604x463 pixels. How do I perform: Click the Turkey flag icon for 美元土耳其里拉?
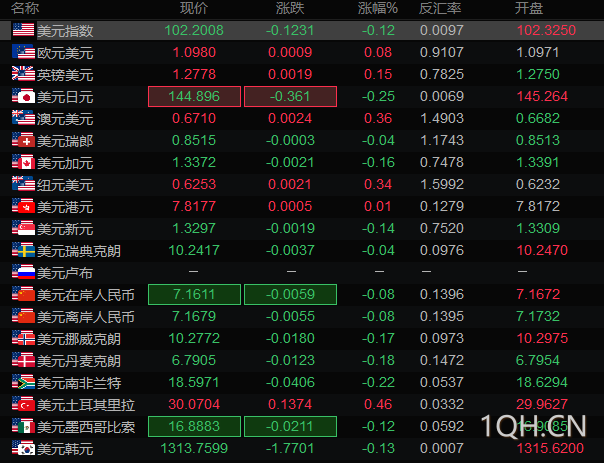coord(23,403)
